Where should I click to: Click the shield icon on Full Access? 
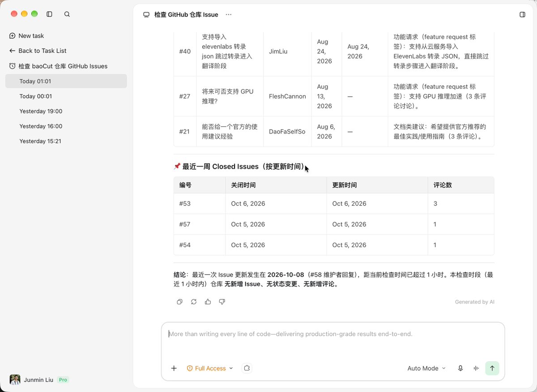coord(190,368)
